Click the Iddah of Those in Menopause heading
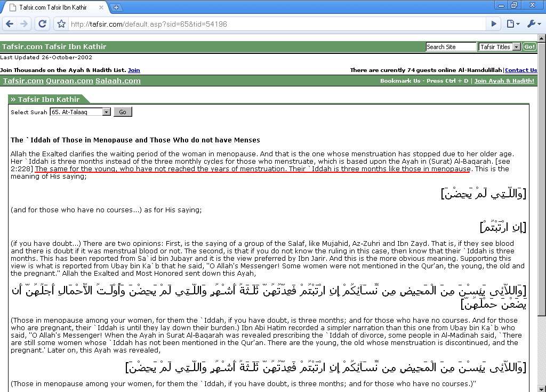 coord(135,140)
